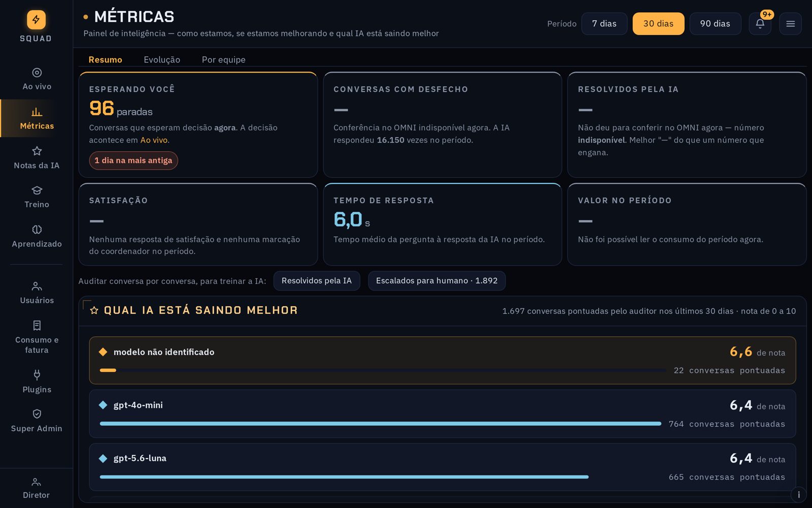Click the info icon at bottom right
Image resolution: width=812 pixels, height=508 pixels.
coord(799,495)
